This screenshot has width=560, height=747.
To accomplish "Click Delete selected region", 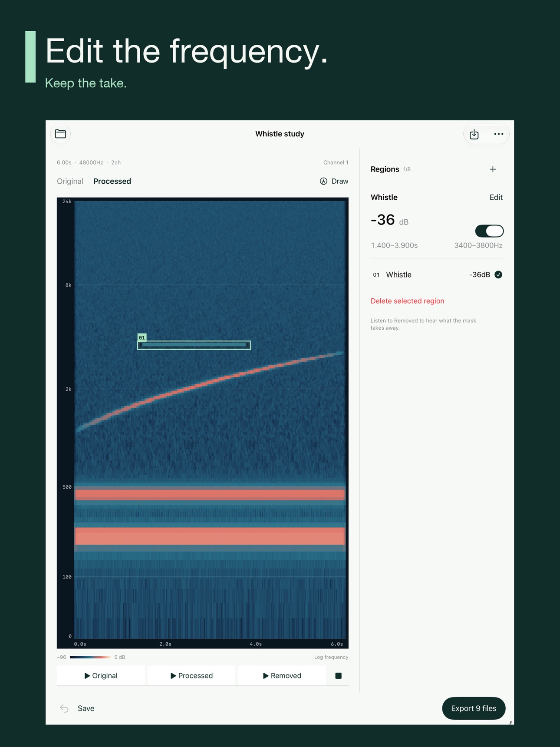I will 407,301.
